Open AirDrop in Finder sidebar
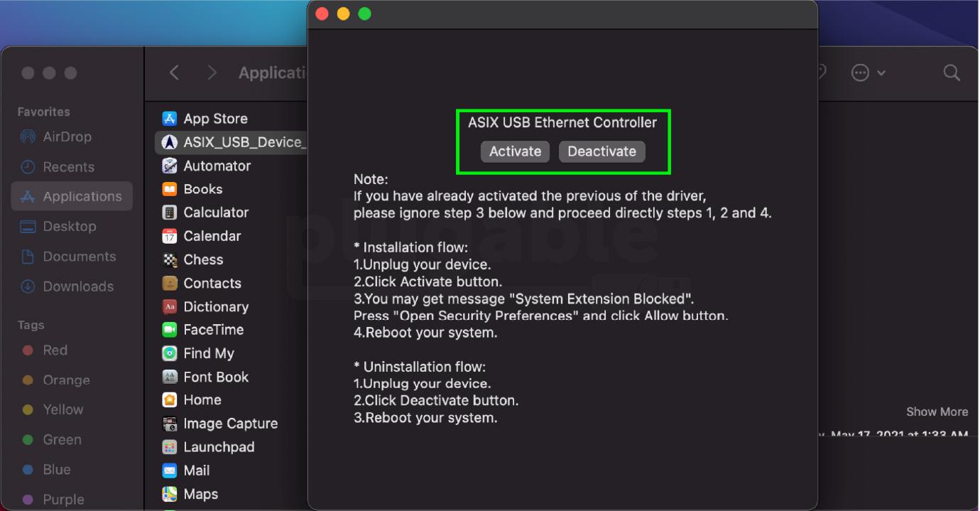980x511 pixels. tap(72, 136)
